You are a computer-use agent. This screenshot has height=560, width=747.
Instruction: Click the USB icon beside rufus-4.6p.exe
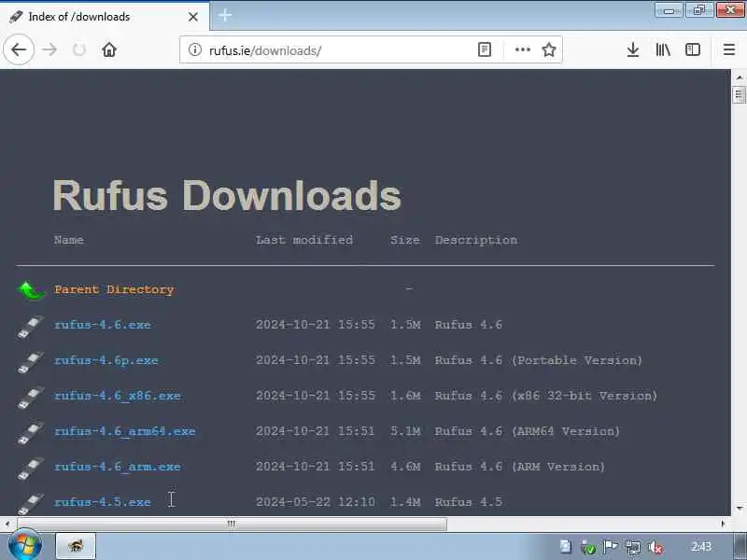click(x=31, y=362)
